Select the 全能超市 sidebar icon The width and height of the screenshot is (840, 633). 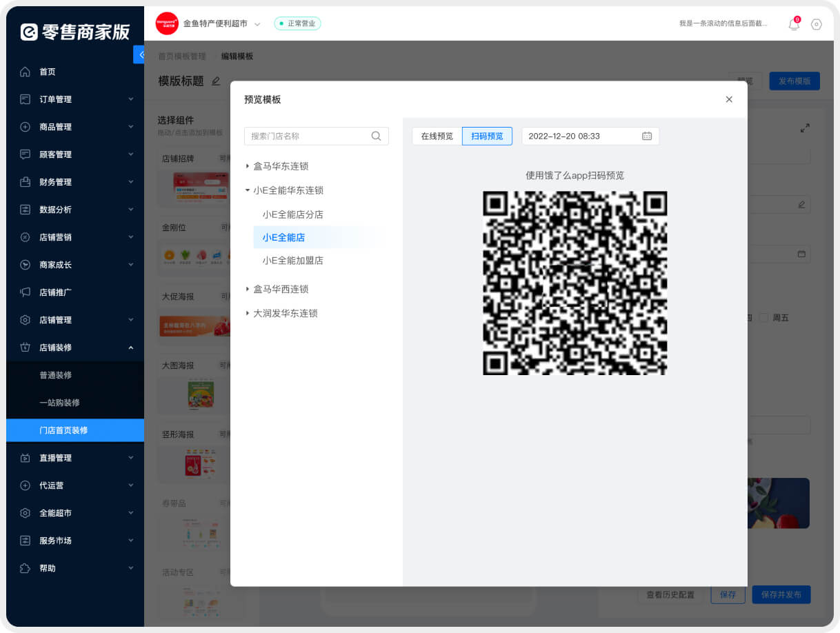(x=26, y=513)
